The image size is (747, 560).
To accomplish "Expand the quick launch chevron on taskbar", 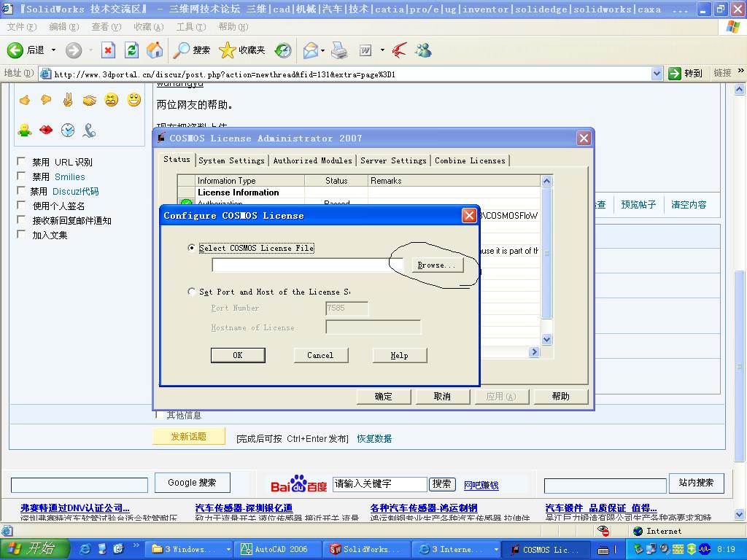I will point(136,545).
